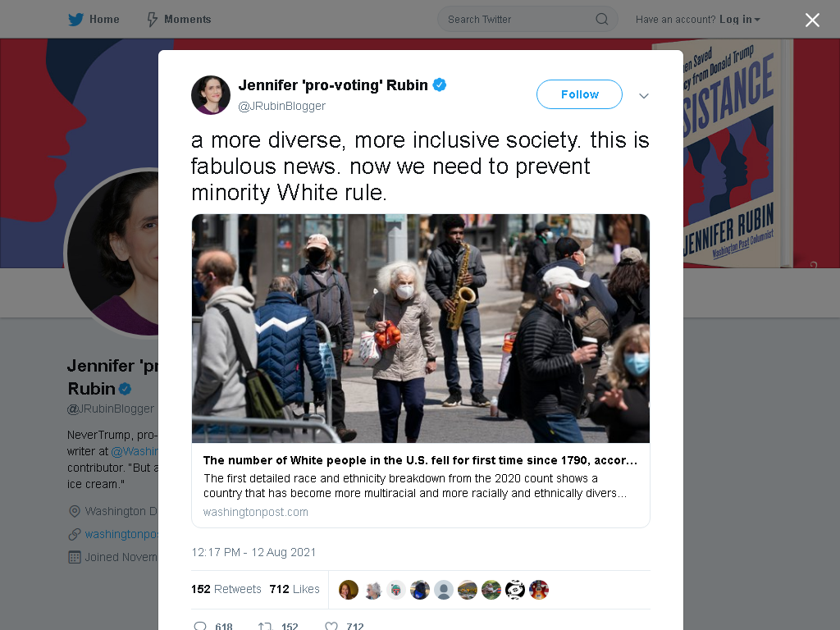Open the Log in dropdown
The height and width of the screenshot is (630, 840).
pos(739,20)
